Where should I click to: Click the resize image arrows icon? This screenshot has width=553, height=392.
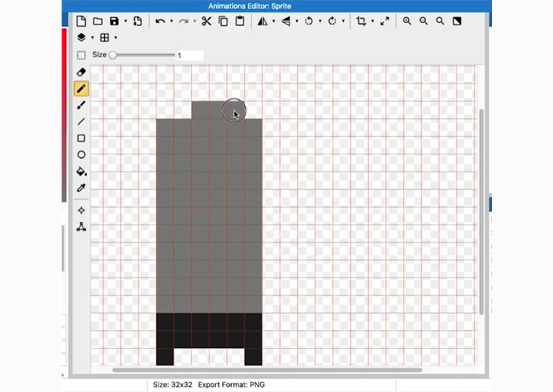[x=385, y=21]
